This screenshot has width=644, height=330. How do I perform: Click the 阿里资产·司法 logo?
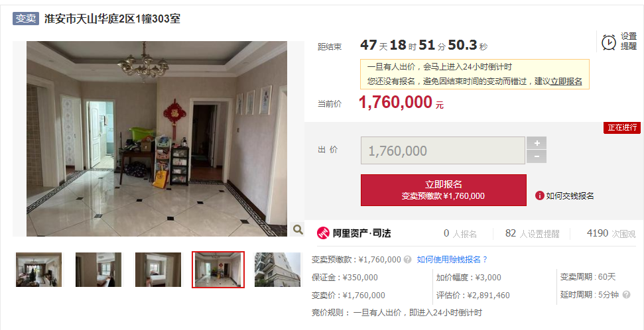pyautogui.click(x=354, y=233)
